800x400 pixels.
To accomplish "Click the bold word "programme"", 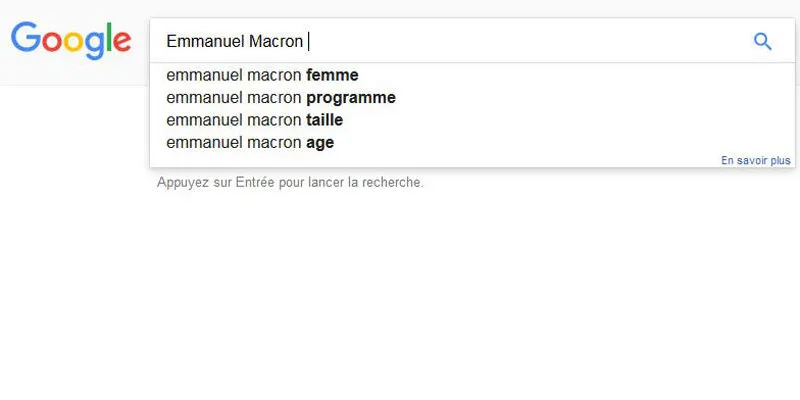I will pyautogui.click(x=351, y=97).
